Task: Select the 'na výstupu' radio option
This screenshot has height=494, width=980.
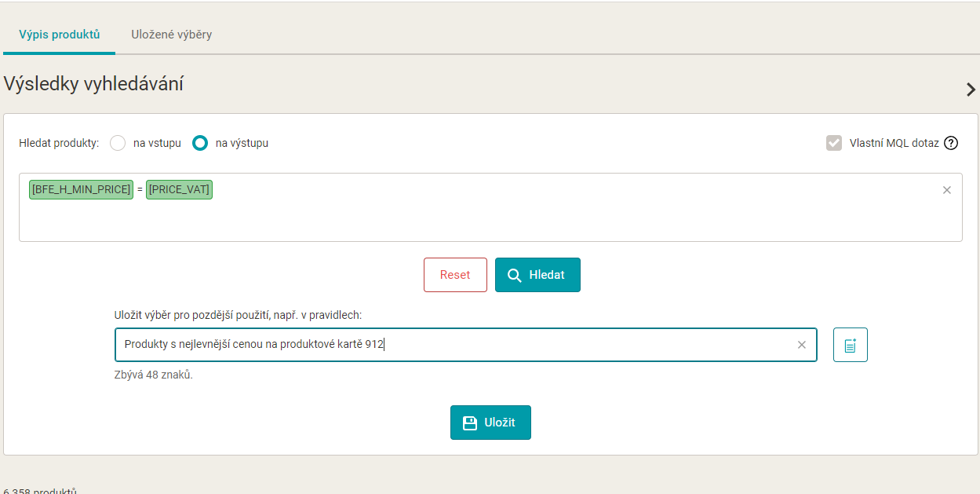Action: 200,143
